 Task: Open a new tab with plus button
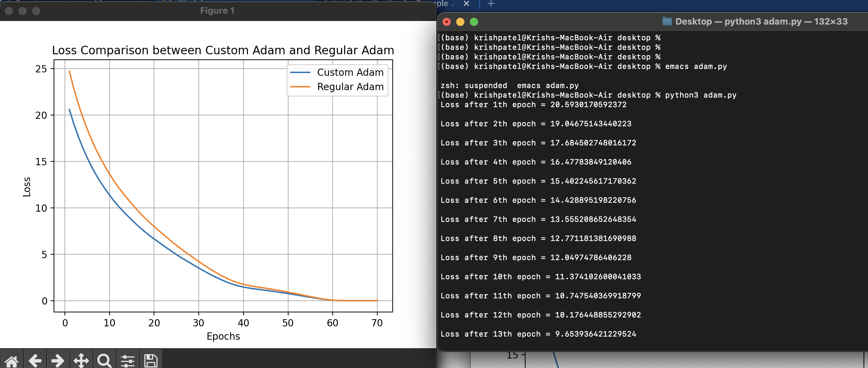(x=491, y=4)
